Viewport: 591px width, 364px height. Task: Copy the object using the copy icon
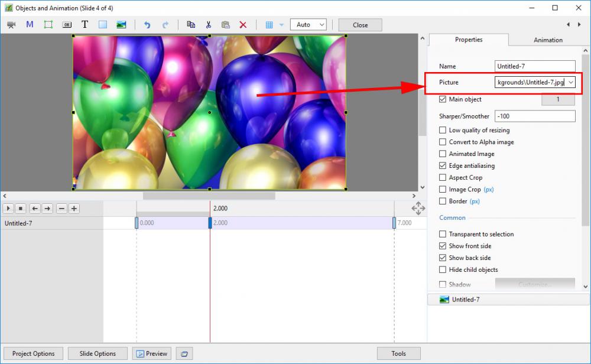click(190, 25)
